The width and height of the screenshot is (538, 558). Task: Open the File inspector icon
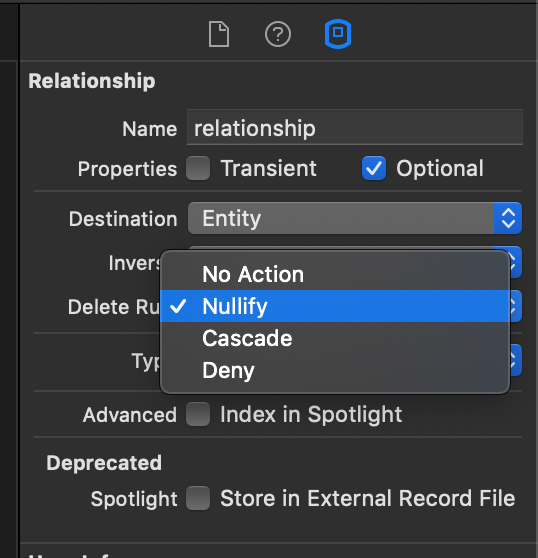218,34
